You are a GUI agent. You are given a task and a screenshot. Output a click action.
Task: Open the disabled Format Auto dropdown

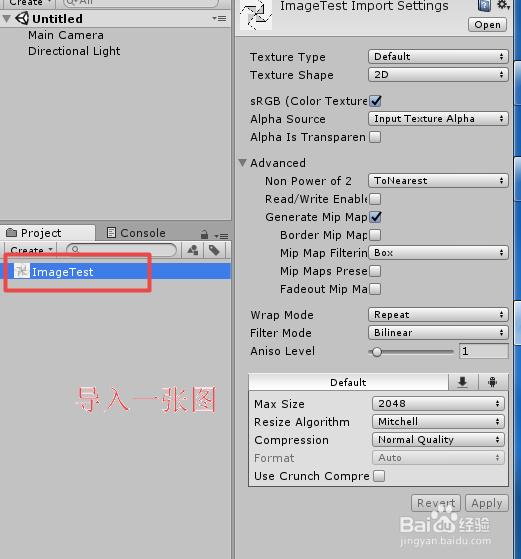[x=439, y=458]
